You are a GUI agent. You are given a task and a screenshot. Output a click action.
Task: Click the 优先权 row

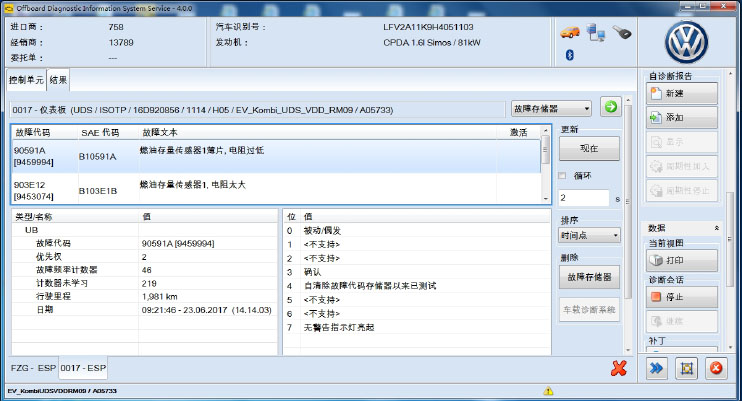pyautogui.click(x=144, y=257)
